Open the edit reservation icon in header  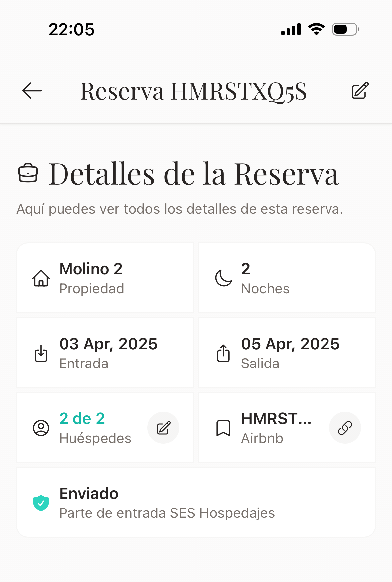tap(360, 91)
